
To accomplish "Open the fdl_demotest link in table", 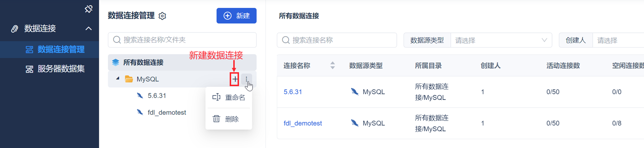I will 303,123.
